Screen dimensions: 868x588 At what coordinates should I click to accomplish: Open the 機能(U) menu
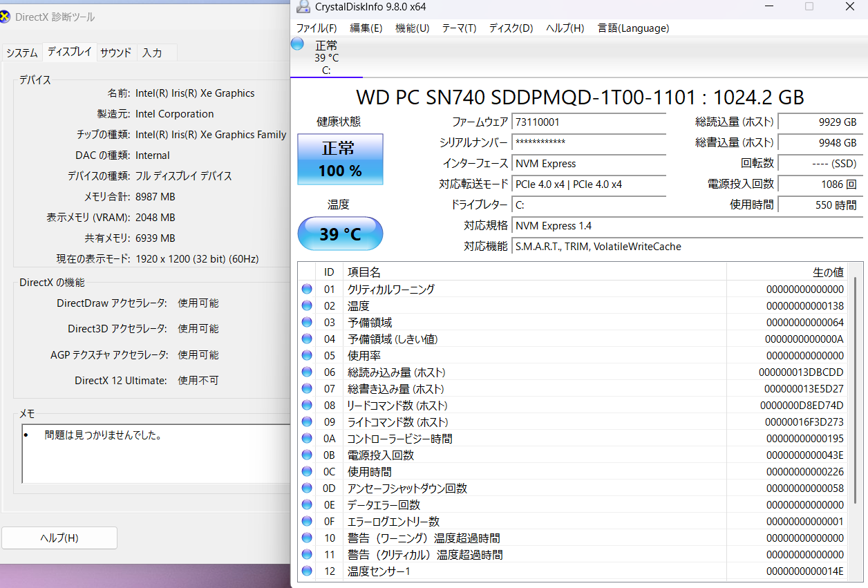pos(413,28)
